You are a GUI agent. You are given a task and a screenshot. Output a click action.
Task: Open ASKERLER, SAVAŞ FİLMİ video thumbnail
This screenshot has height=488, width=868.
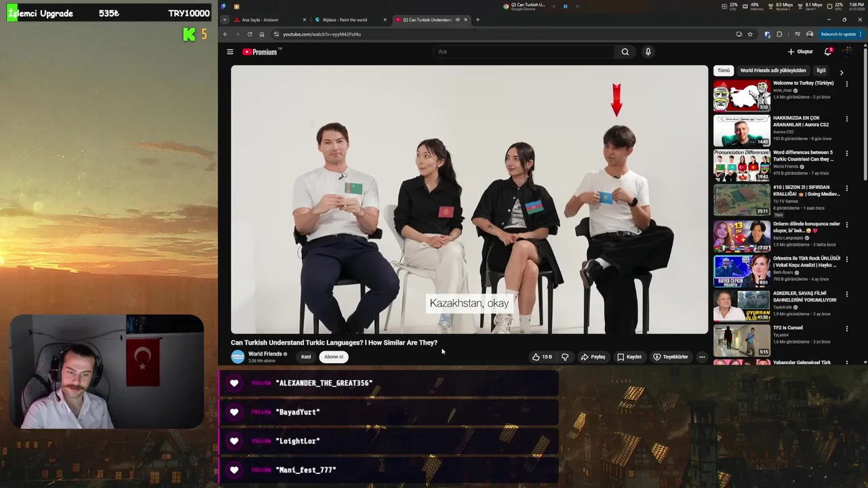point(741,305)
